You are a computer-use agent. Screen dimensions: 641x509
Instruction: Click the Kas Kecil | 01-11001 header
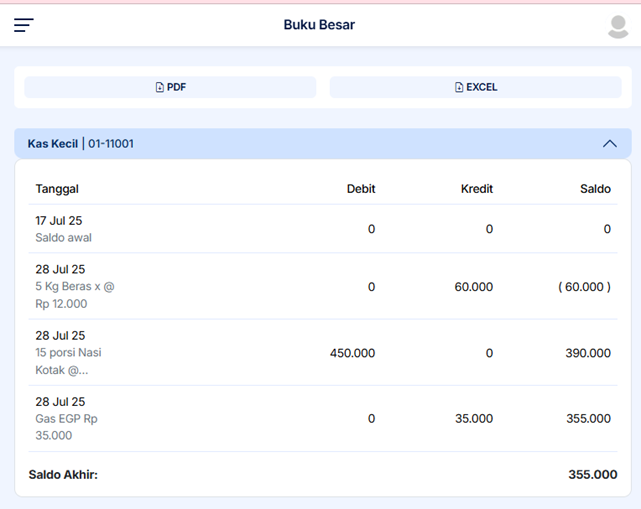point(81,144)
